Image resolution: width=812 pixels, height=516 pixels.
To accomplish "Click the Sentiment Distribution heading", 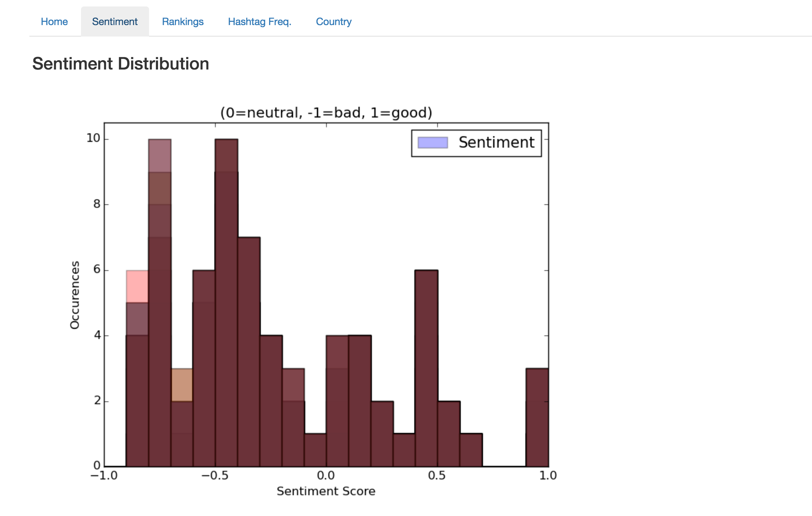I will coord(120,64).
